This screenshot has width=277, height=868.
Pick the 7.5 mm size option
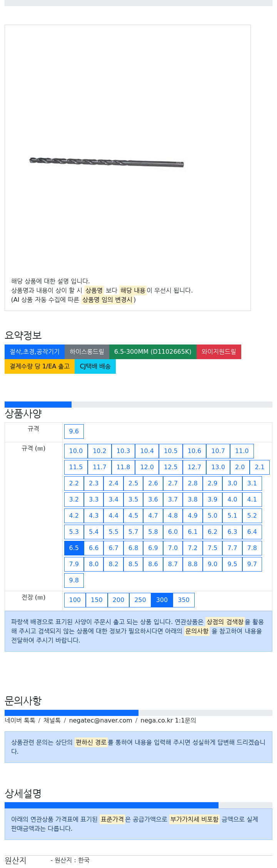[212, 548]
